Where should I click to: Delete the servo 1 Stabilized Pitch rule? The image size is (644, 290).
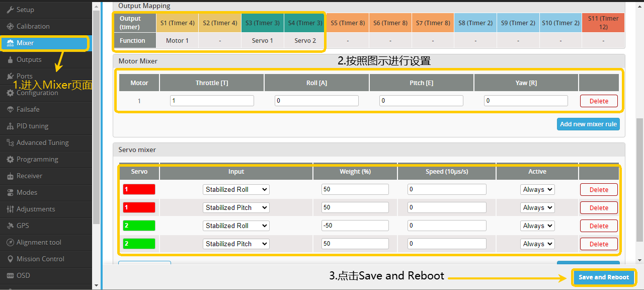point(599,207)
